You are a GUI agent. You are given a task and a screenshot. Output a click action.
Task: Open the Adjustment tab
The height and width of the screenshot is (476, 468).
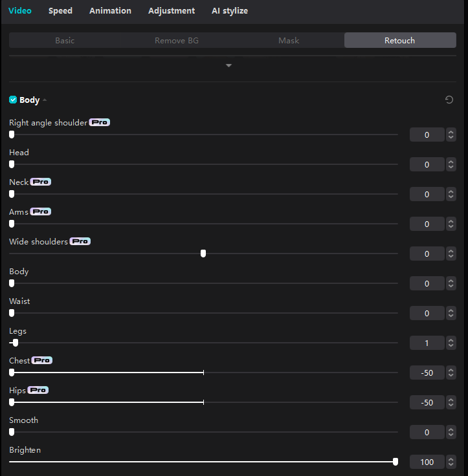point(172,10)
